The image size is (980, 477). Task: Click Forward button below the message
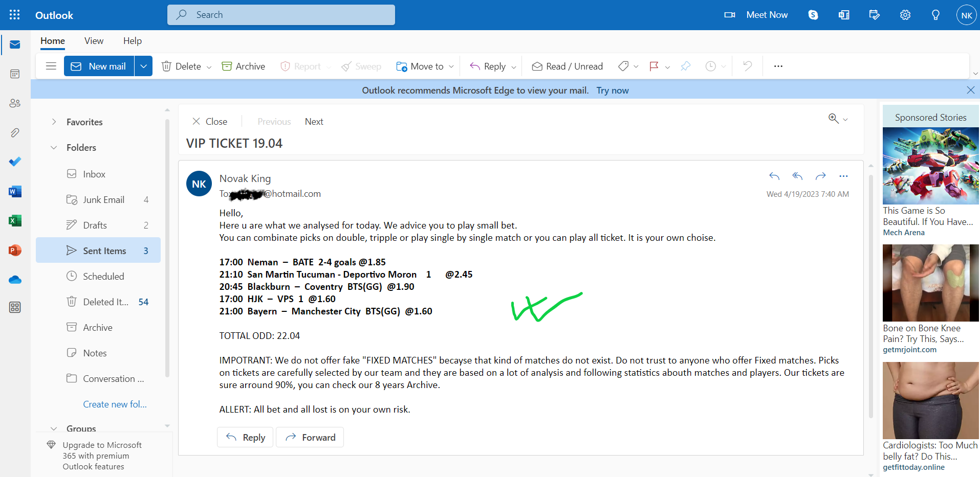tap(310, 437)
